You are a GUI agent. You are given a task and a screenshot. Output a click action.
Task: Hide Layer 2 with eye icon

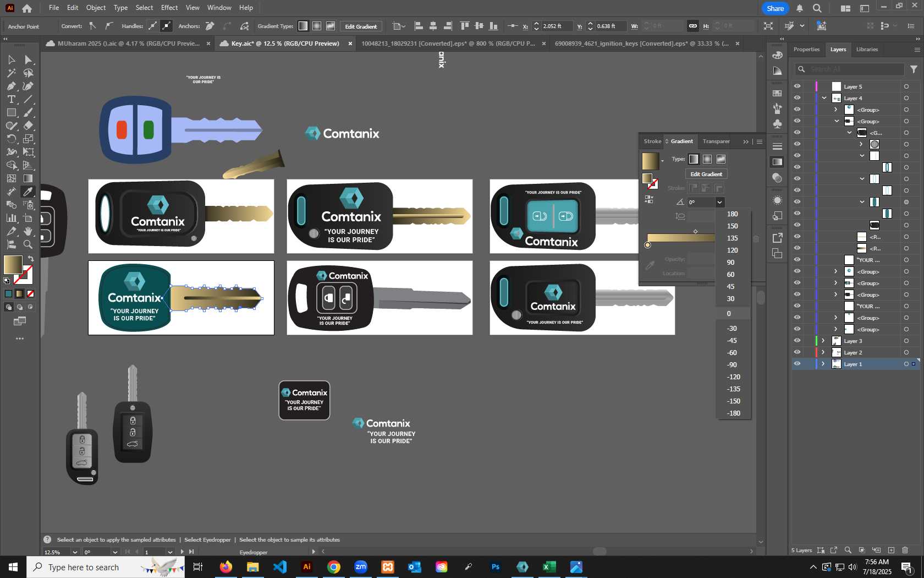click(797, 352)
